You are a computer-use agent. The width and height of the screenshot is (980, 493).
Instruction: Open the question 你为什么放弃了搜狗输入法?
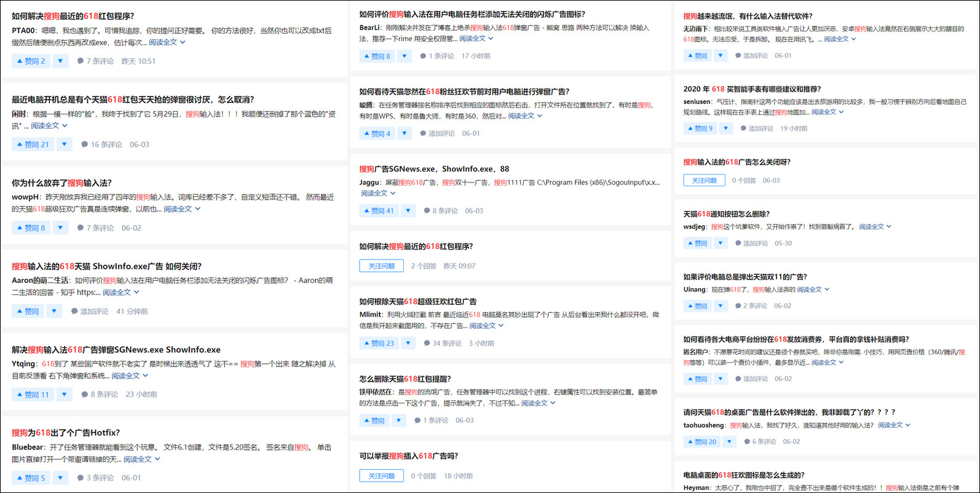pyautogui.click(x=61, y=183)
